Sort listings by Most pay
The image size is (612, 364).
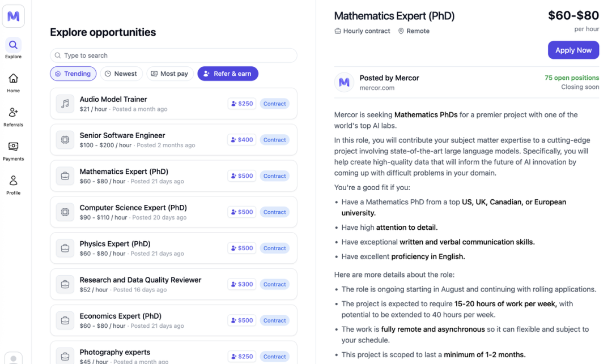pos(169,74)
